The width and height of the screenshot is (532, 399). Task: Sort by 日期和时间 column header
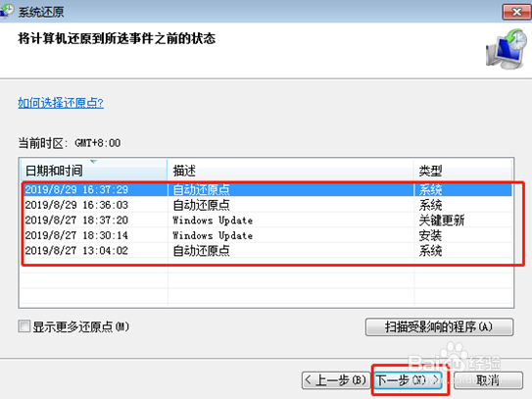pos(94,171)
